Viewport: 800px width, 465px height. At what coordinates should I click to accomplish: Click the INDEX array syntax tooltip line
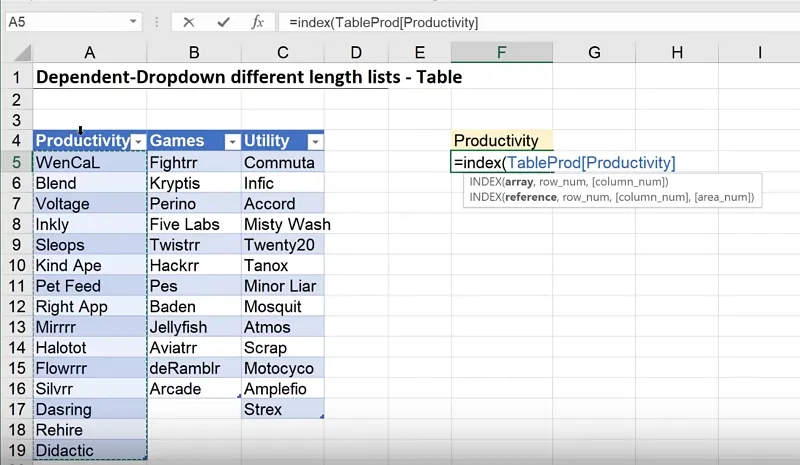coord(568,182)
